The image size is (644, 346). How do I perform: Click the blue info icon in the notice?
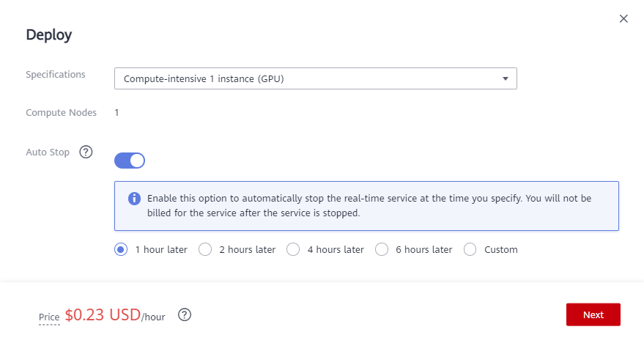134,199
